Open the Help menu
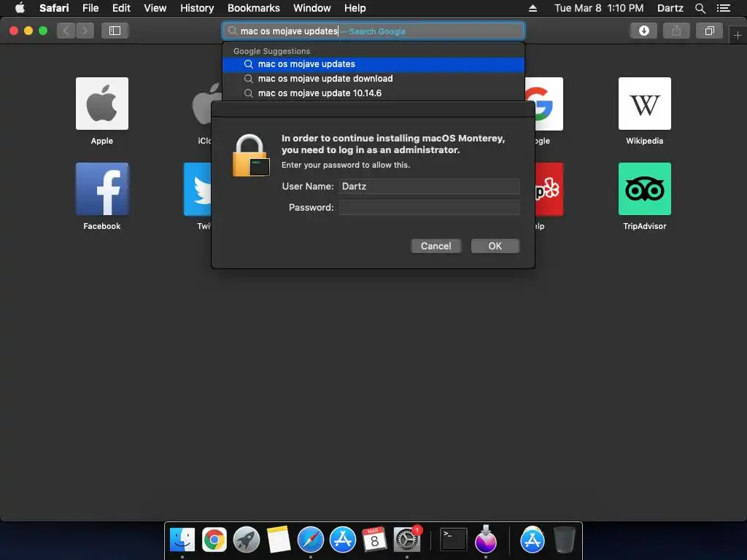 (355, 8)
